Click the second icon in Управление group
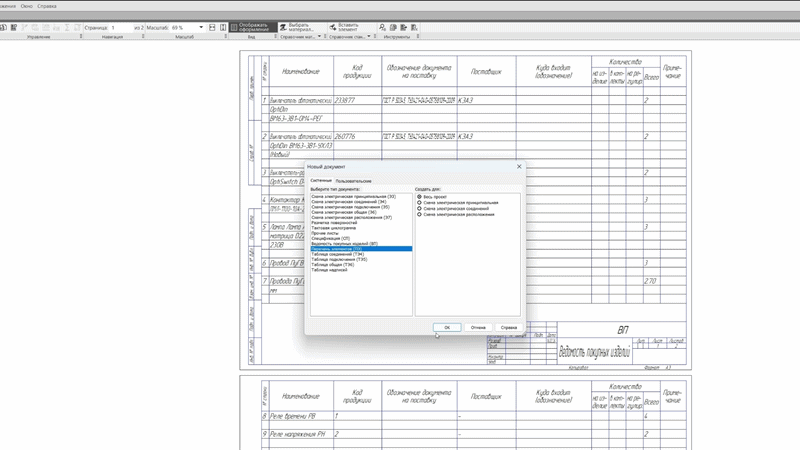Image resolution: width=800 pixels, height=450 pixels. click(x=14, y=28)
